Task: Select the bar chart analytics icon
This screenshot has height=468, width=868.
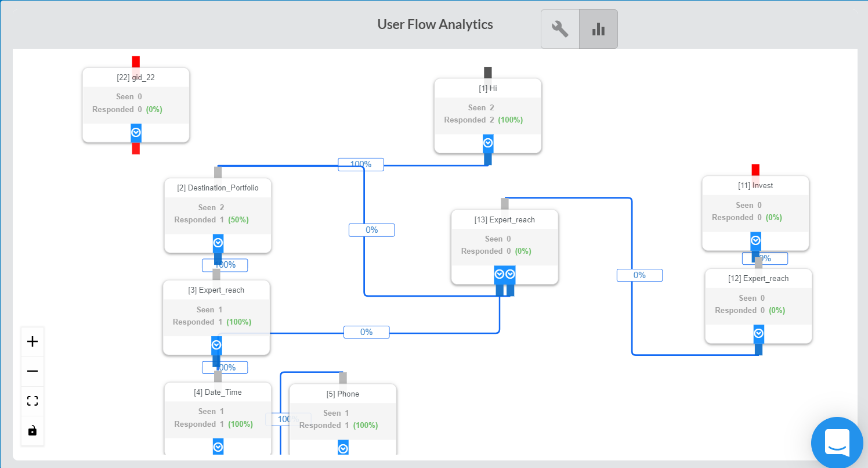Action: (x=598, y=28)
